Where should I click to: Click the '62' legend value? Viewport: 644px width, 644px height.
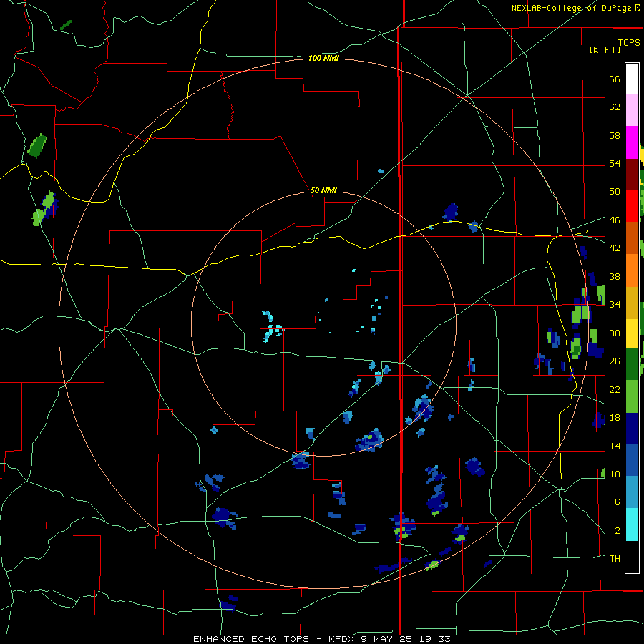point(615,107)
